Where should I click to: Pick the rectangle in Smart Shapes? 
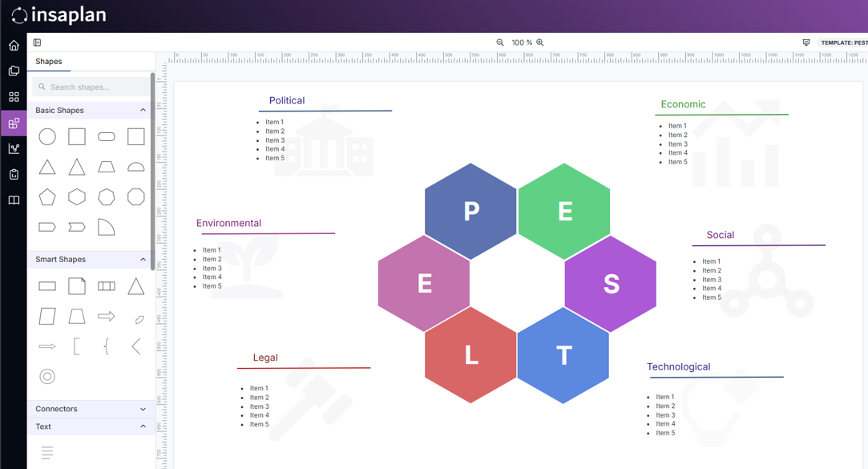[x=47, y=286]
